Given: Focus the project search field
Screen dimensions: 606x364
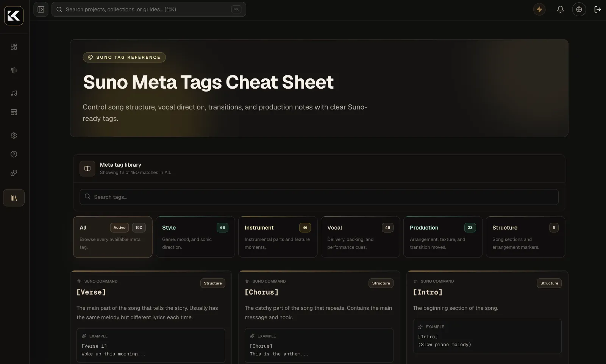Looking at the screenshot, I should pyautogui.click(x=149, y=9).
